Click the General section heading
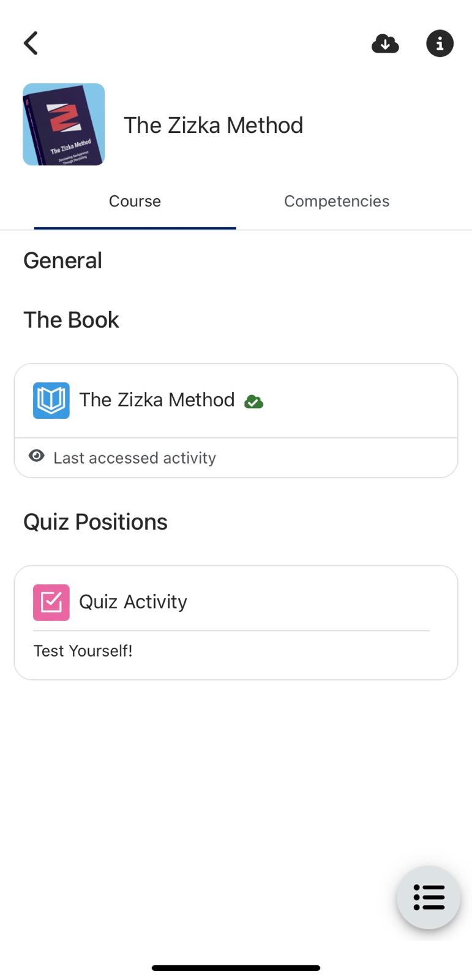 62,261
